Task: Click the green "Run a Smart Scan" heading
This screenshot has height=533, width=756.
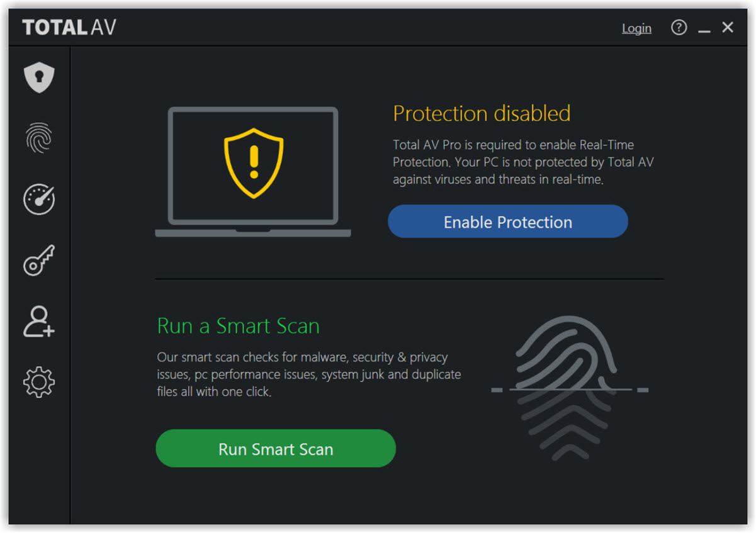Action: [238, 326]
